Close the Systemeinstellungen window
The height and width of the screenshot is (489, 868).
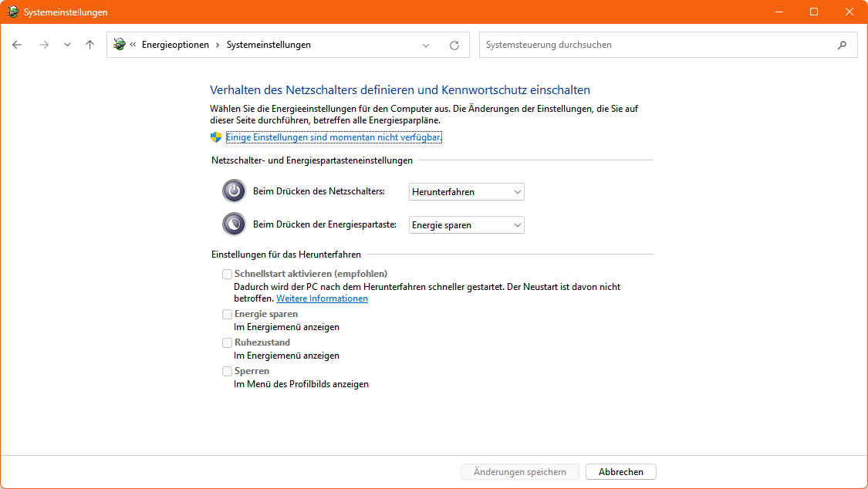coord(849,12)
